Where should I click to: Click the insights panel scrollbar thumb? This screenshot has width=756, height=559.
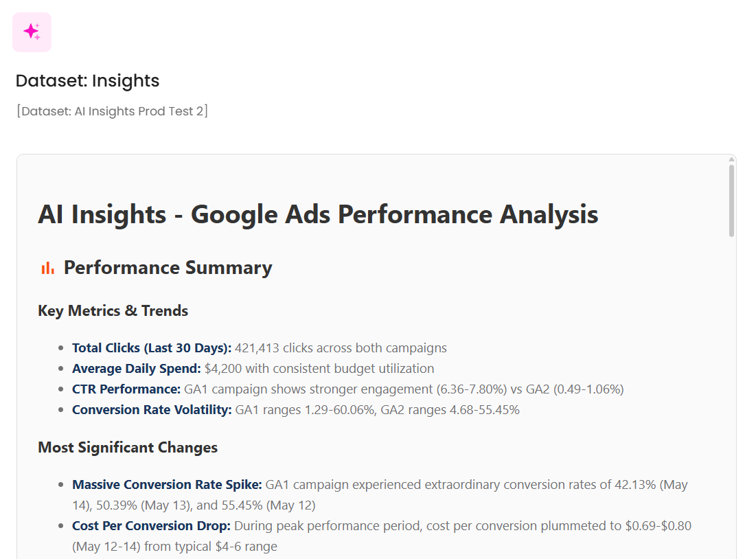[732, 201]
